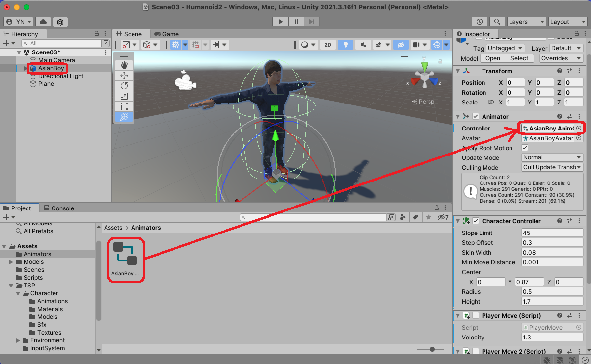Image resolution: width=591 pixels, height=364 pixels.
Task: Open the Update Mode dropdown
Action: point(552,158)
